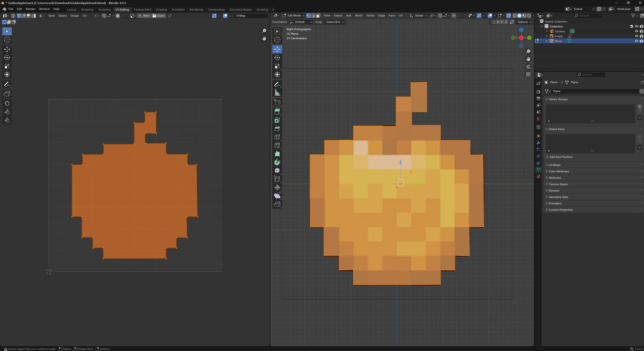Add a new vertex group with plus button
644x351 pixels.
pos(640,107)
